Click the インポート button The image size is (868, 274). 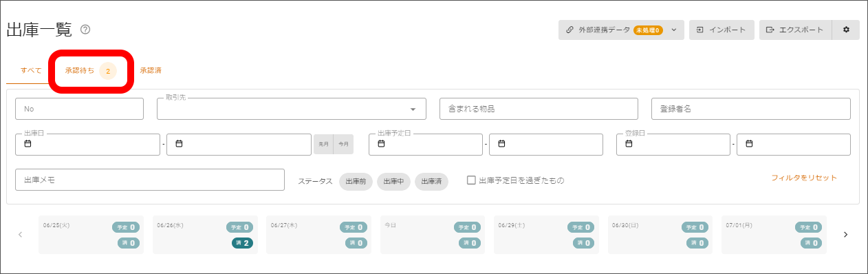[721, 30]
